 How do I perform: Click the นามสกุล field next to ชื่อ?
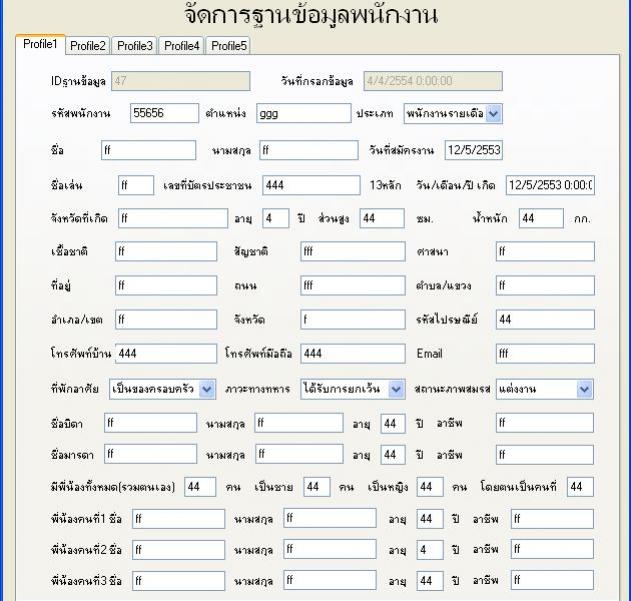[309, 150]
